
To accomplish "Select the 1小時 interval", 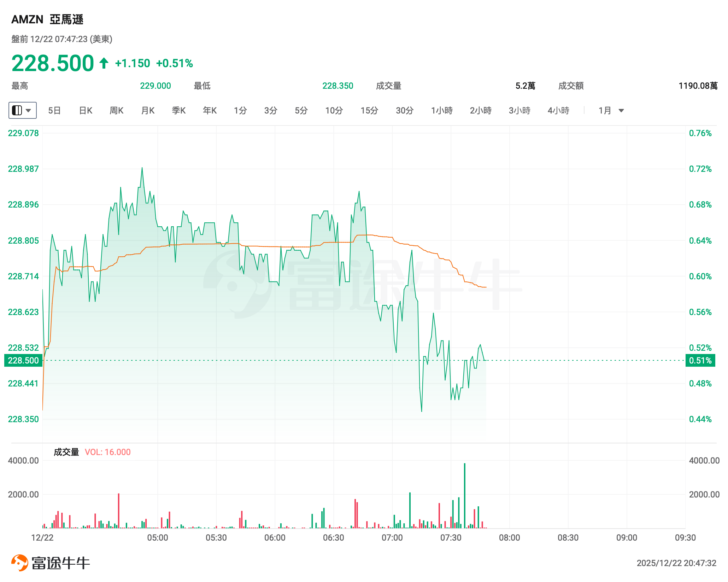I will [442, 111].
